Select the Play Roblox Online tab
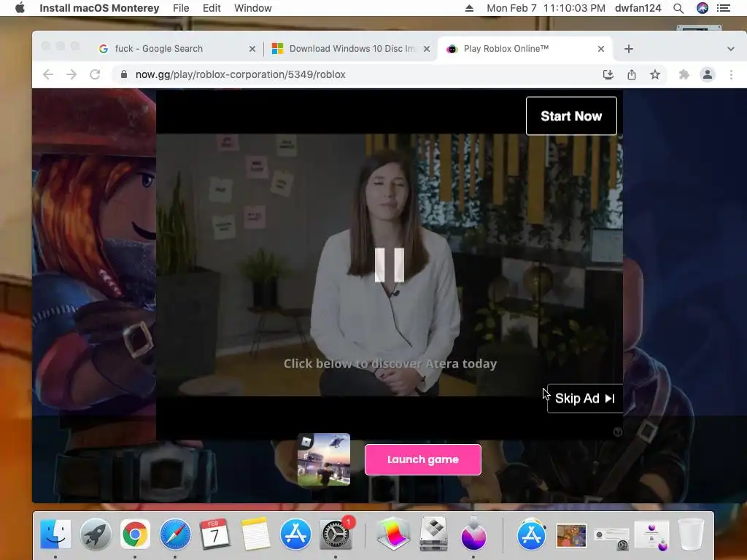Viewport: 747px width, 560px height. pyautogui.click(x=524, y=49)
